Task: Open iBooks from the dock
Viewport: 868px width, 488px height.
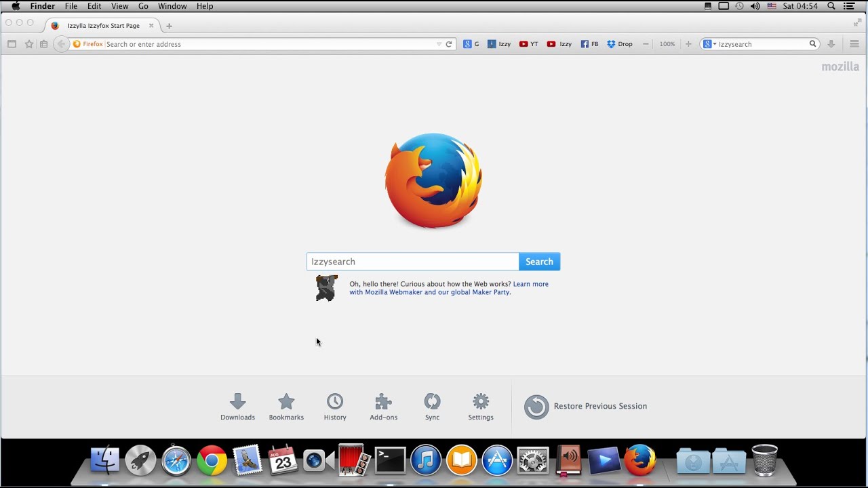Action: (x=462, y=461)
